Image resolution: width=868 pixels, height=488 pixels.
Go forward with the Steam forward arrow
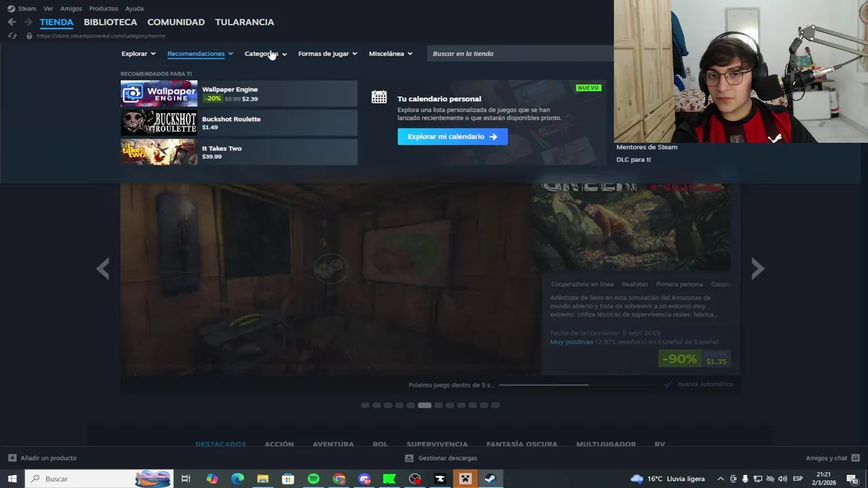click(x=28, y=22)
